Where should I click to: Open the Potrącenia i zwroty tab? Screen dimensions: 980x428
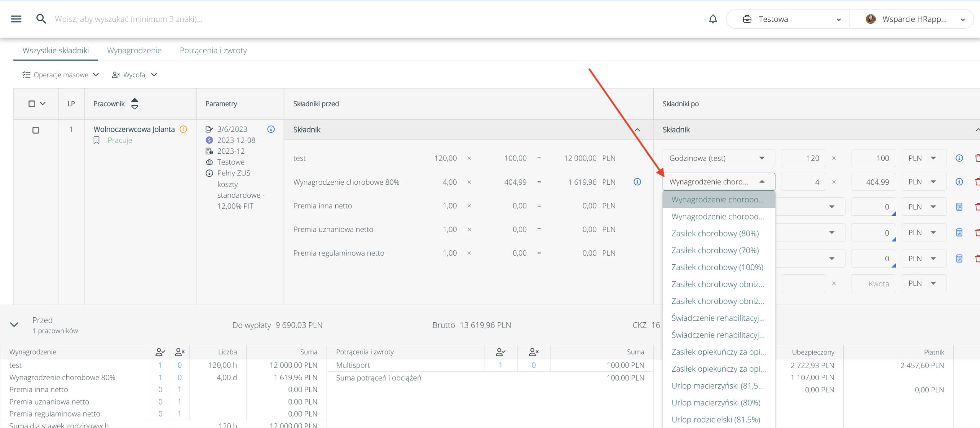pyautogui.click(x=213, y=51)
